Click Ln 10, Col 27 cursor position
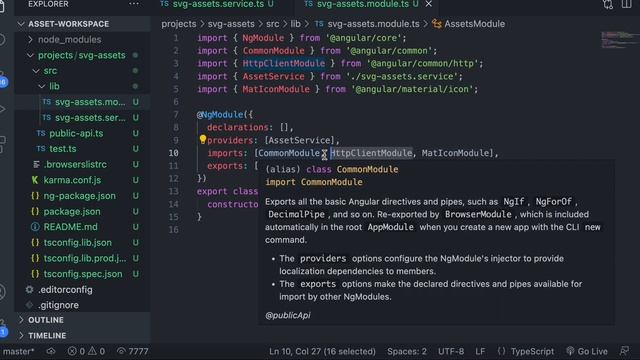 [322, 351]
